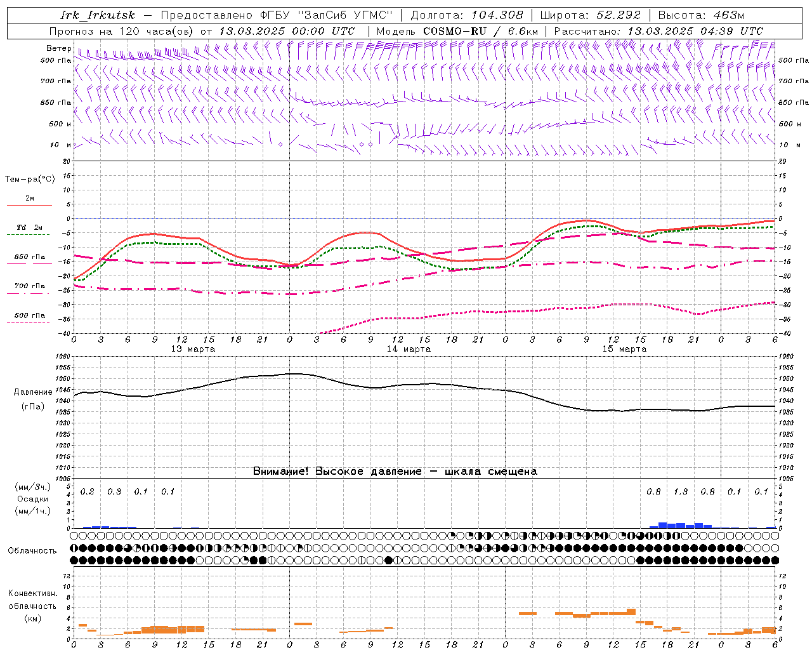The width and height of the screenshot is (812, 650).
Task: Click the Широта: 52.292 value
Action: (591, 15)
